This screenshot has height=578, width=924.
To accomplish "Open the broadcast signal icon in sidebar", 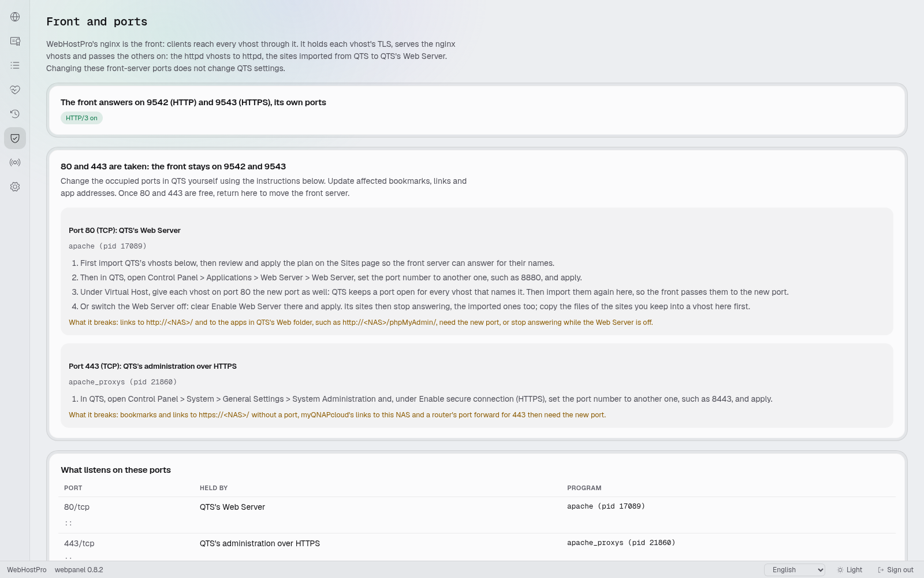I will pyautogui.click(x=15, y=162).
